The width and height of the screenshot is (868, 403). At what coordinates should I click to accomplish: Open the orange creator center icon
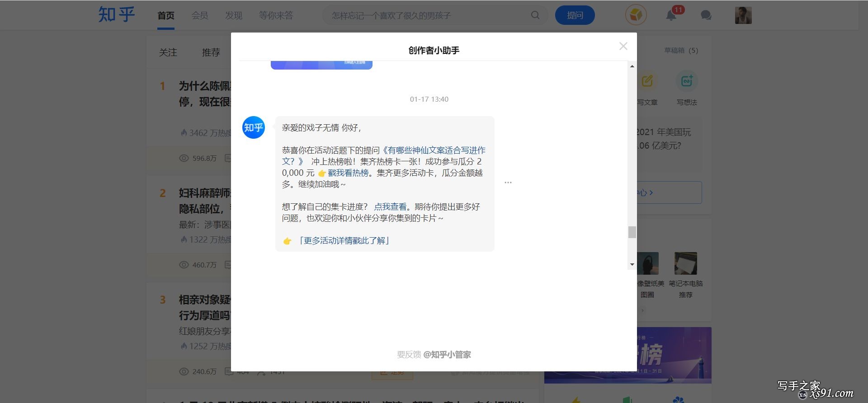click(x=636, y=15)
